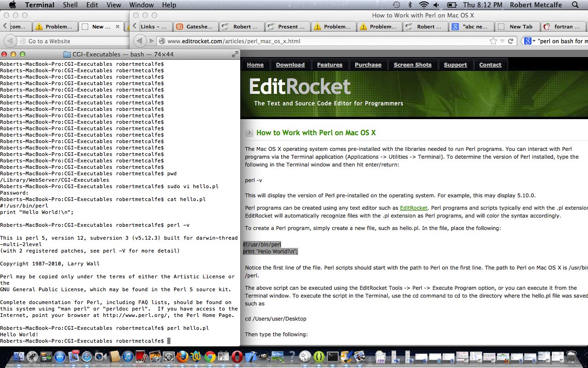Open Photo Booth in the Dock
The width and height of the screenshot is (588, 368).
pos(141,357)
